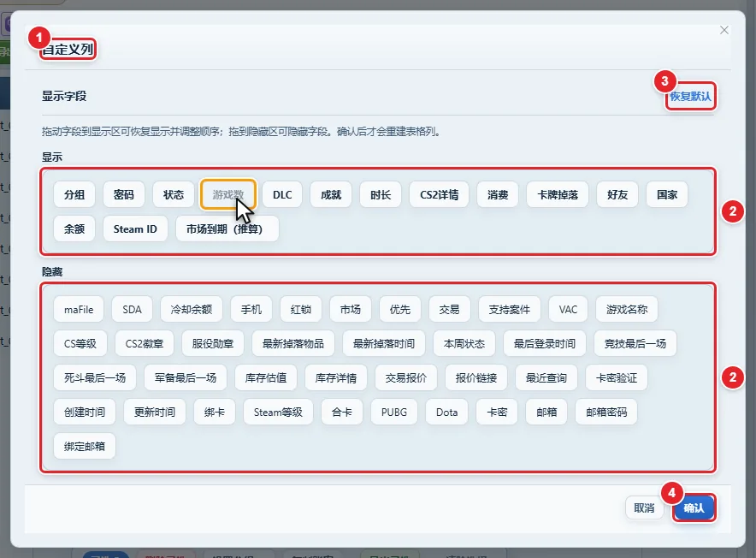Click the hidden 优先 chip

click(x=399, y=310)
